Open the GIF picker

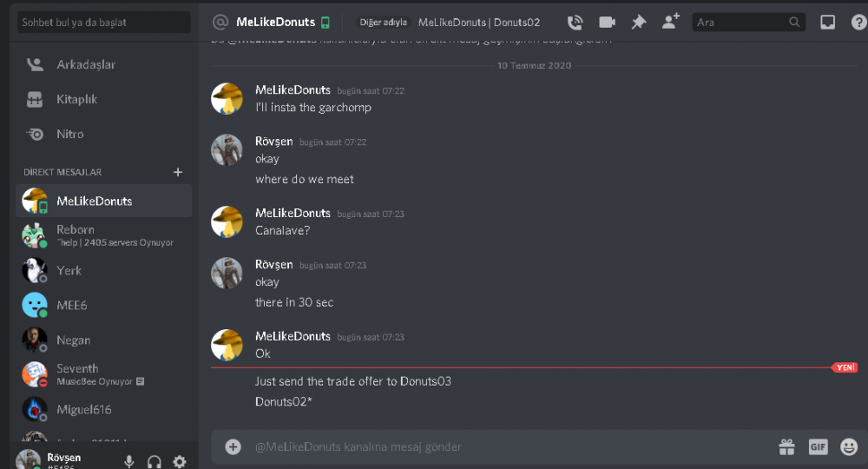[x=819, y=446]
